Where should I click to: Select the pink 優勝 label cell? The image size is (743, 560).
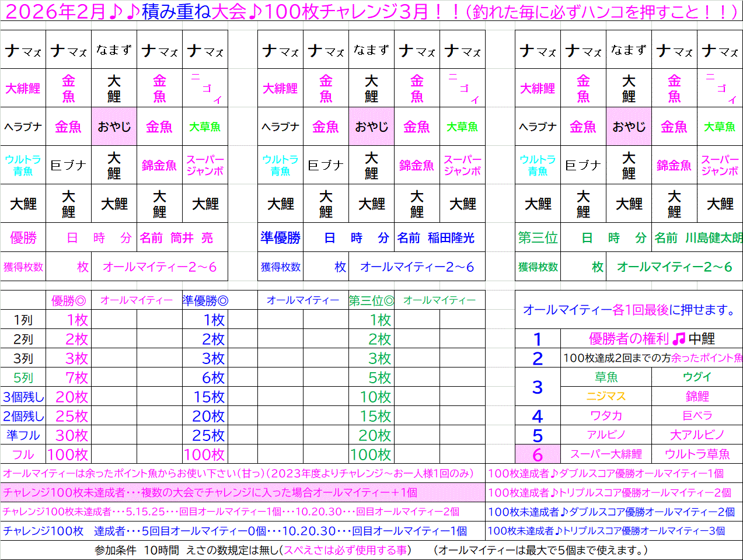[x=23, y=237]
